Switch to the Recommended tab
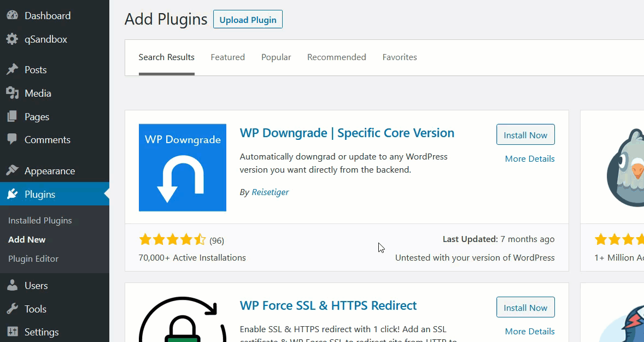This screenshot has width=644, height=342. (x=336, y=57)
